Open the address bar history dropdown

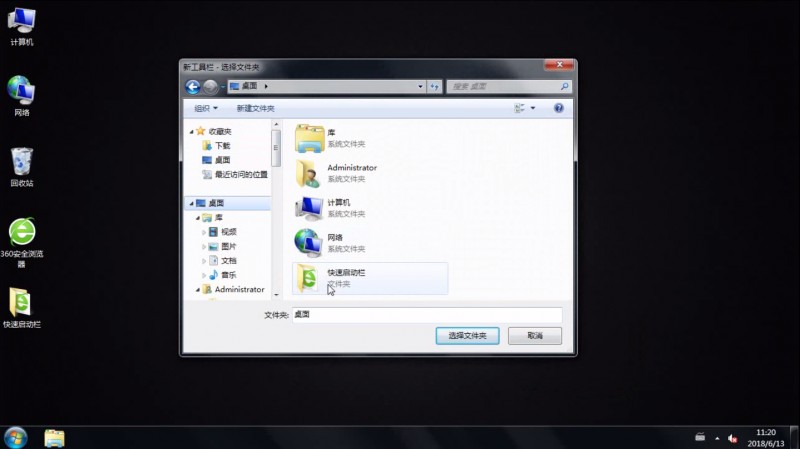(420, 87)
